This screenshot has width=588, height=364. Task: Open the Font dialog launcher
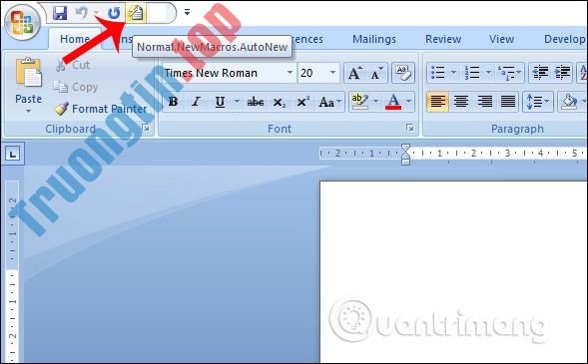point(410,128)
